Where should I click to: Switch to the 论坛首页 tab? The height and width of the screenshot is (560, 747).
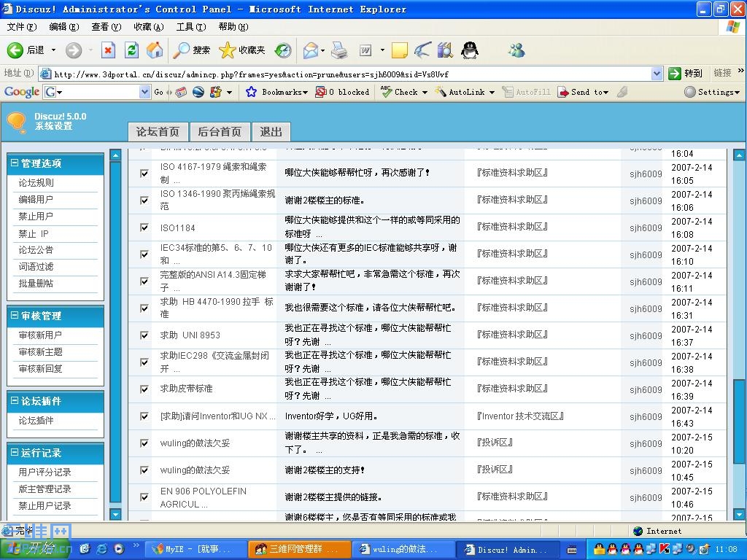coord(158,132)
